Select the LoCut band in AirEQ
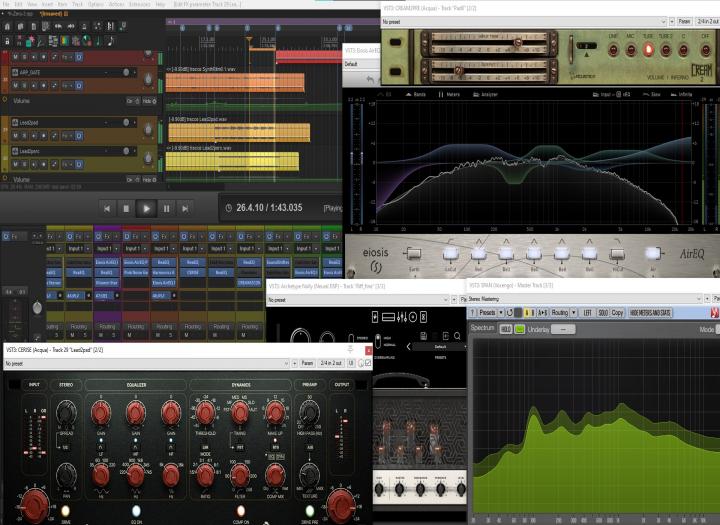 coord(450,254)
